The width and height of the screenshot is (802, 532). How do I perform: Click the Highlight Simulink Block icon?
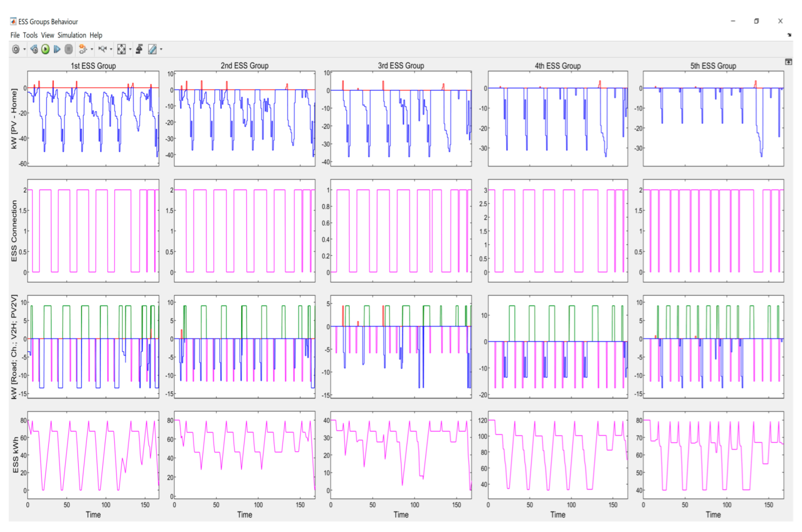(x=82, y=49)
